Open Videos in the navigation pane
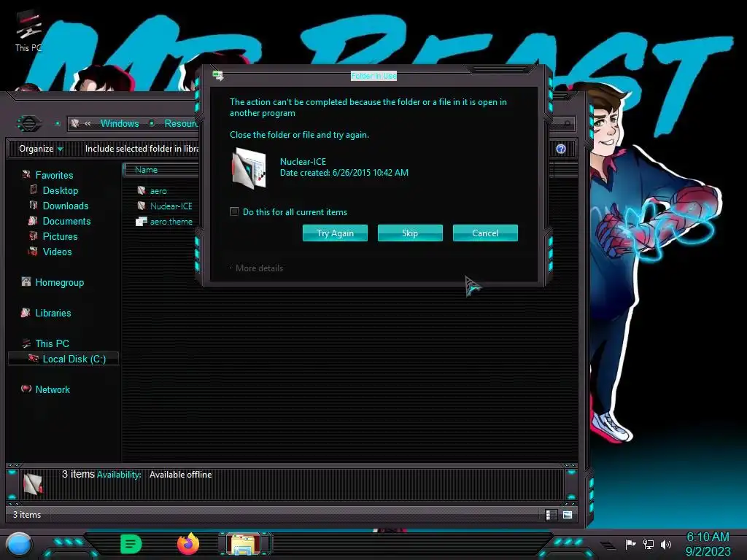747x560 pixels. [x=57, y=252]
